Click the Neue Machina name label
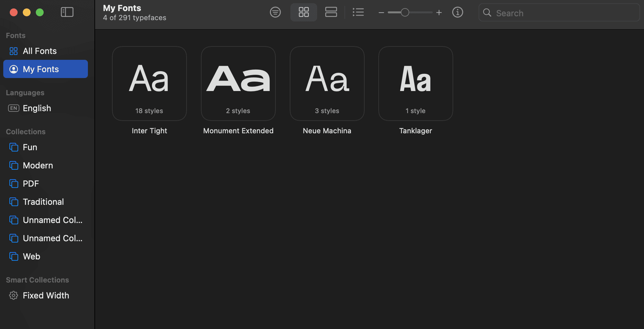 tap(327, 131)
